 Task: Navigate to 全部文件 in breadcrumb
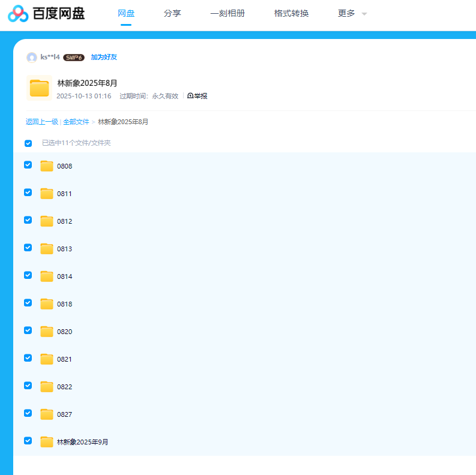tap(76, 122)
